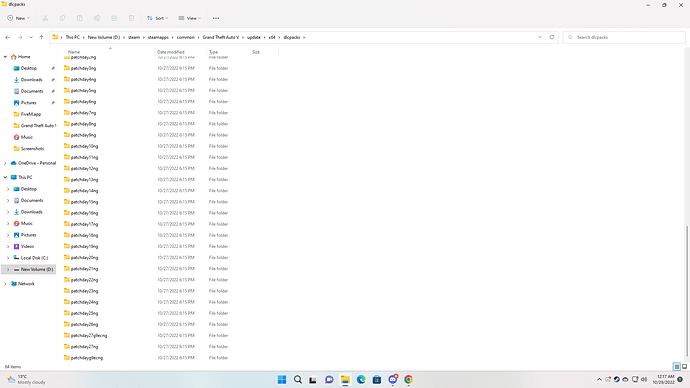Go back with the Back arrow
Viewport: 690px width, 388px height.
pos(7,37)
